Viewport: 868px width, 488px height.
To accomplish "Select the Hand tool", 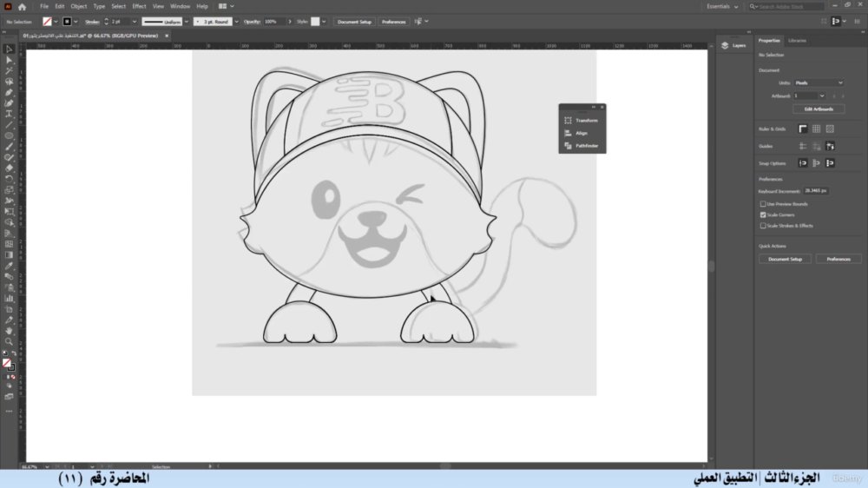I will click(x=9, y=331).
